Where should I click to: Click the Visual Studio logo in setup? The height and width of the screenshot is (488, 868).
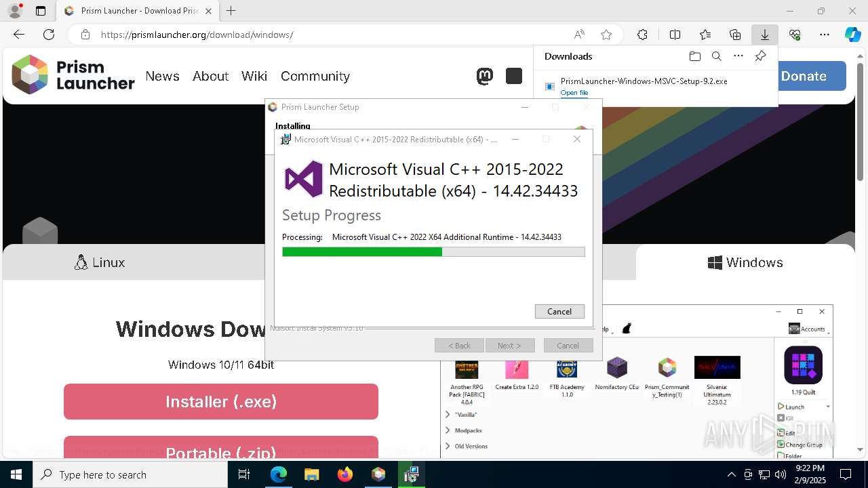[303, 179]
